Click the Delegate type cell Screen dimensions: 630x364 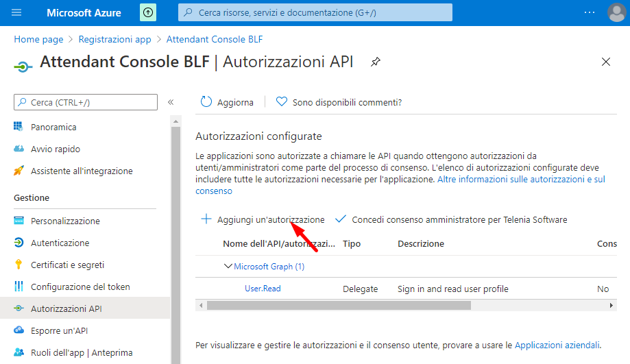click(x=361, y=289)
